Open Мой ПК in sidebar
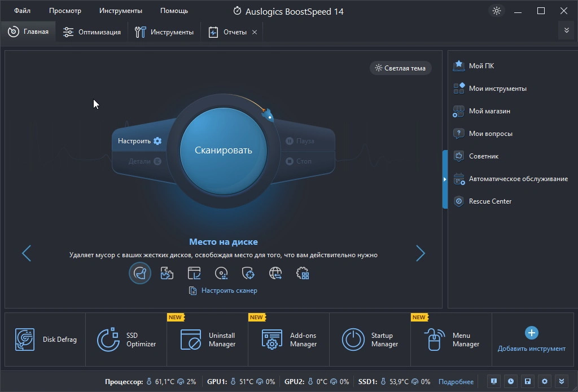The height and width of the screenshot is (392, 578). pos(474,66)
